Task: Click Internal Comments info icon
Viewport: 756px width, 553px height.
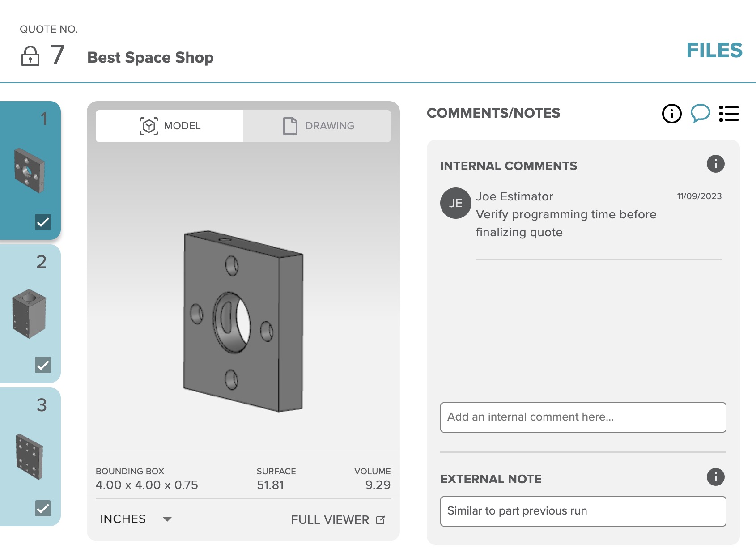Action: 715,164
